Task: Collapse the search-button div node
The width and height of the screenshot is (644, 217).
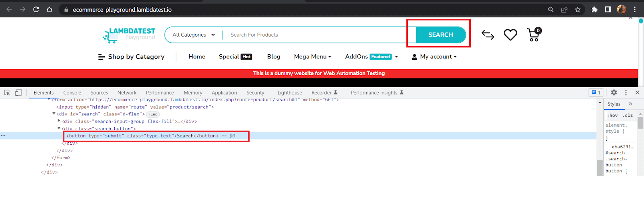Action: click(59, 128)
